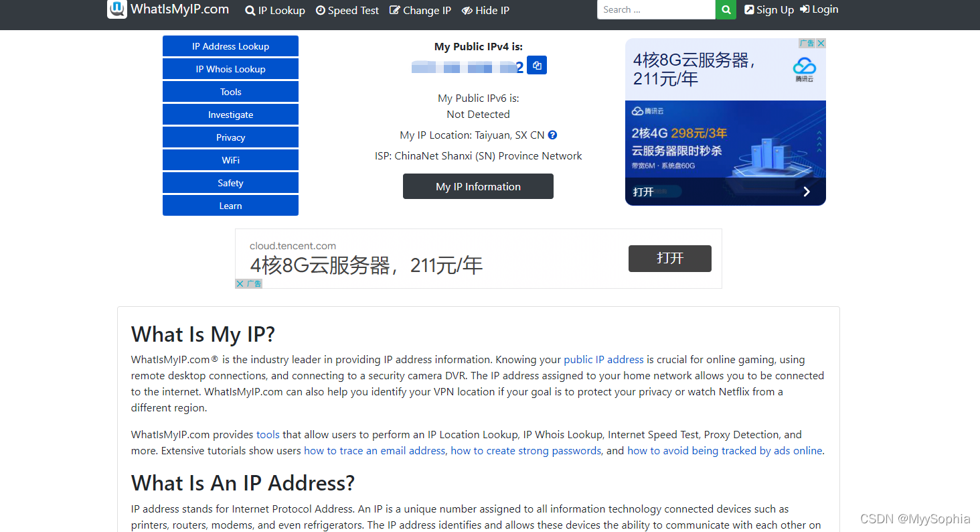Click the What Is An IP Address? heading

(x=243, y=483)
